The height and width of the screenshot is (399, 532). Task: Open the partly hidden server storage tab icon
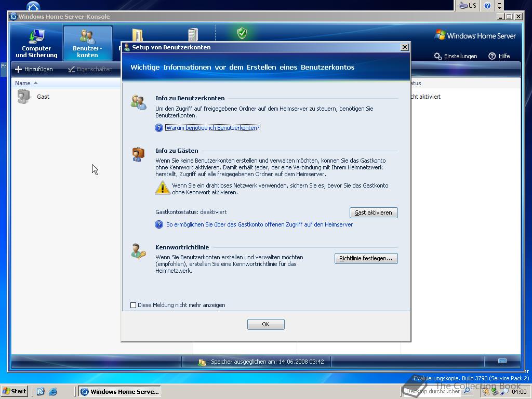(x=193, y=35)
